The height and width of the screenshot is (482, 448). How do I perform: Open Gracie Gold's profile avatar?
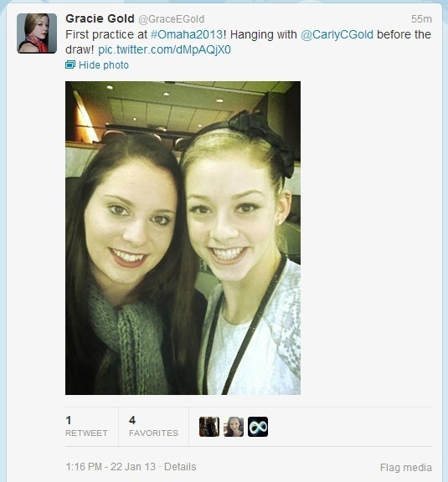point(37,33)
